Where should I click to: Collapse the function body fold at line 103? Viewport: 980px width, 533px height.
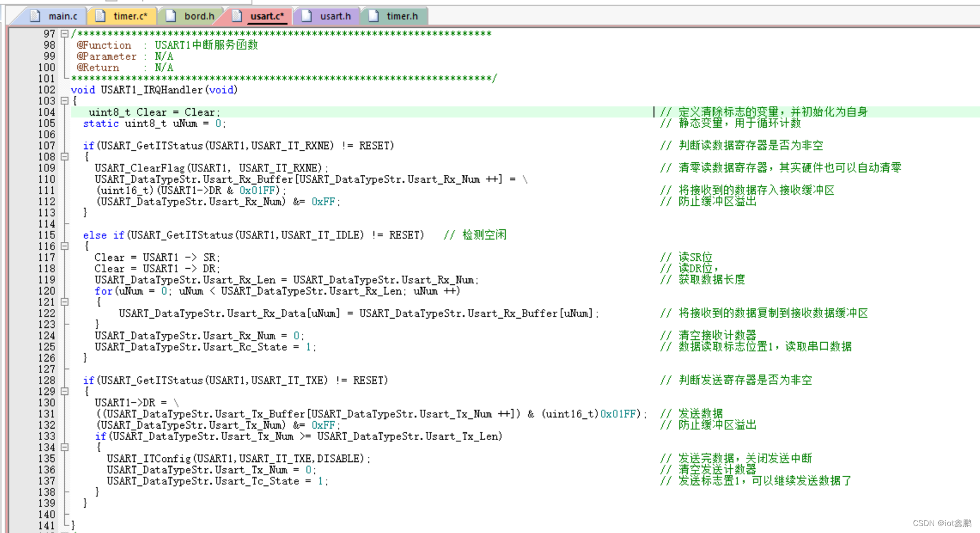(65, 101)
